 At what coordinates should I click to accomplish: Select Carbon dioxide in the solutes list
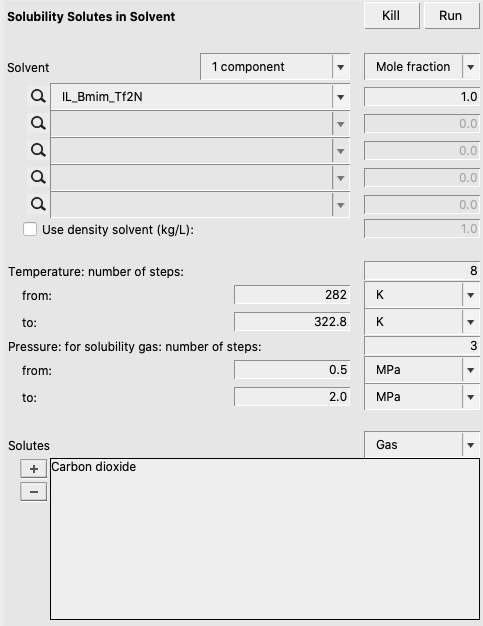[x=94, y=467]
